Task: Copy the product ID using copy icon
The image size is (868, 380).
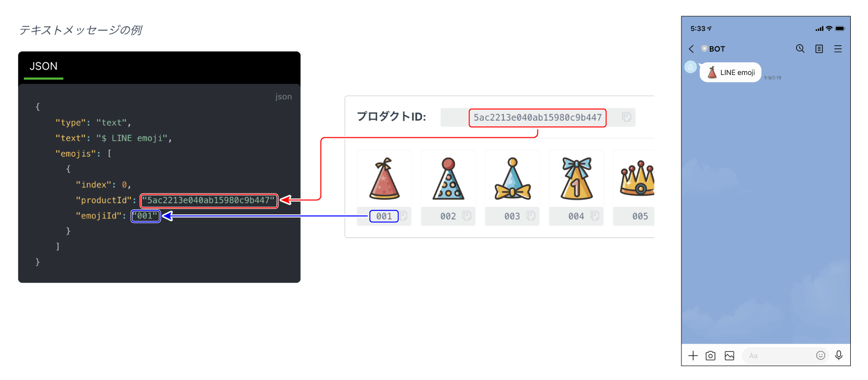Action: pos(627,117)
